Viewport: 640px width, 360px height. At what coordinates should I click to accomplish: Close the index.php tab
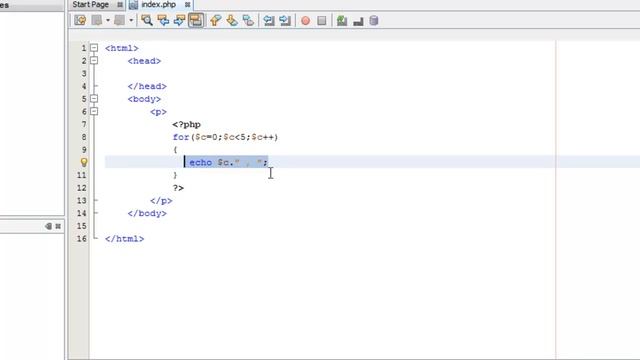(x=187, y=5)
